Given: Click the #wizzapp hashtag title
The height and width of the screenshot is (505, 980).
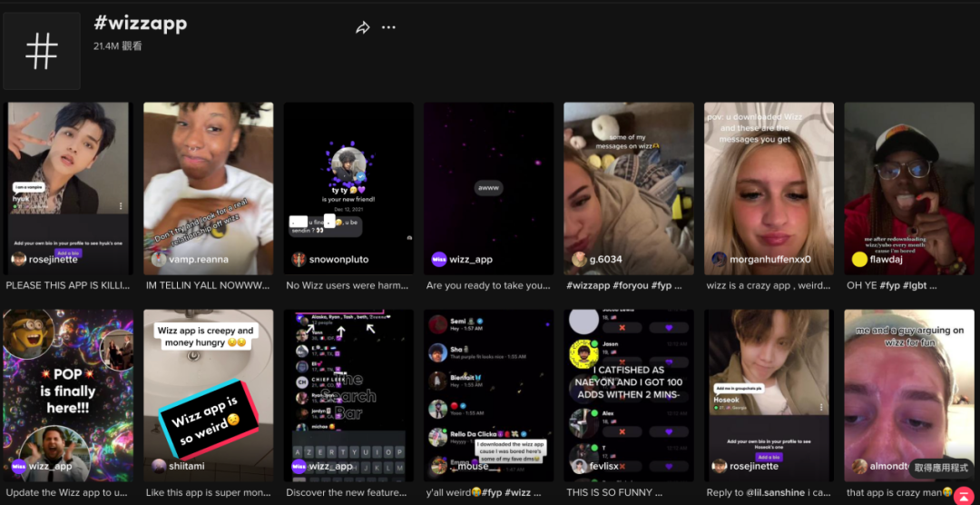Looking at the screenshot, I should [140, 24].
